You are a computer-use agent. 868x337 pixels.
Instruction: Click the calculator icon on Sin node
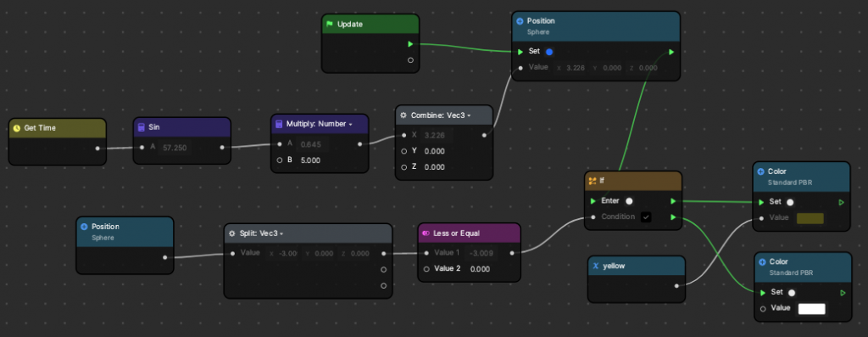[141, 127]
